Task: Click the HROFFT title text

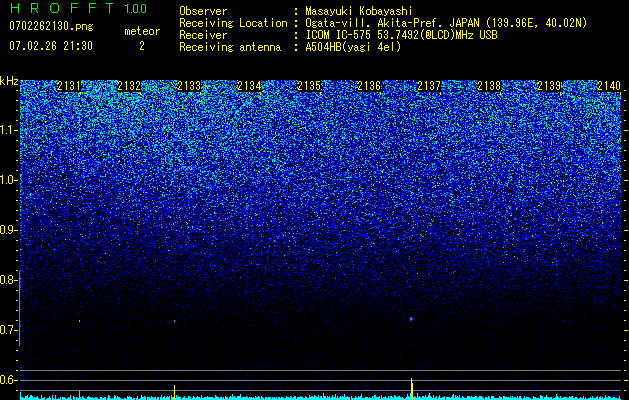Action: click(x=62, y=8)
